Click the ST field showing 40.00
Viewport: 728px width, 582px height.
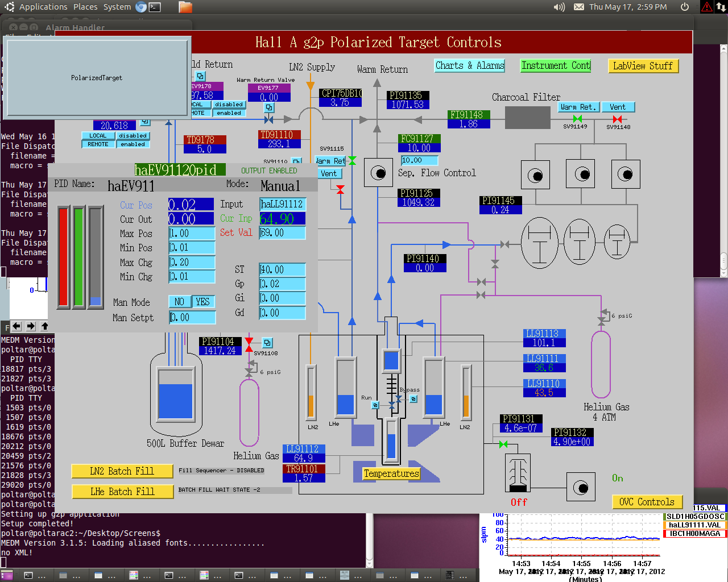pyautogui.click(x=283, y=269)
